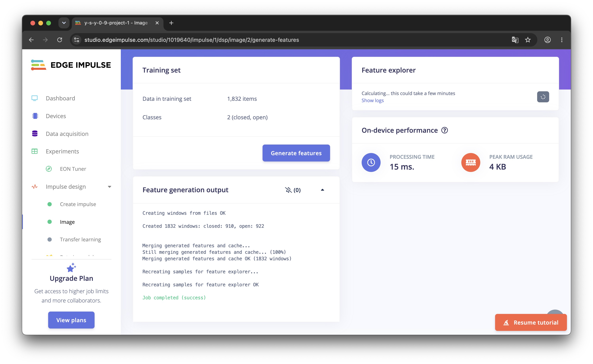Click "1,832 items" training set value
This screenshot has height=364, width=593.
coord(242,99)
